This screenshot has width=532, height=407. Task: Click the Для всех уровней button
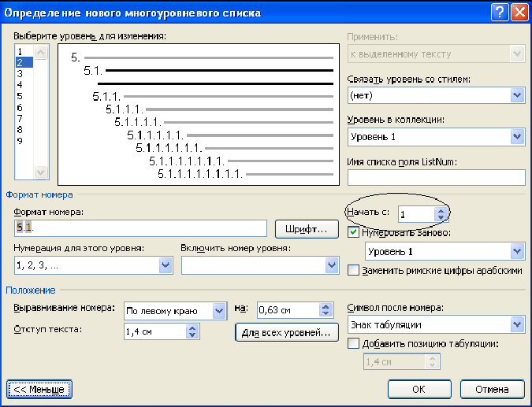[x=287, y=332]
